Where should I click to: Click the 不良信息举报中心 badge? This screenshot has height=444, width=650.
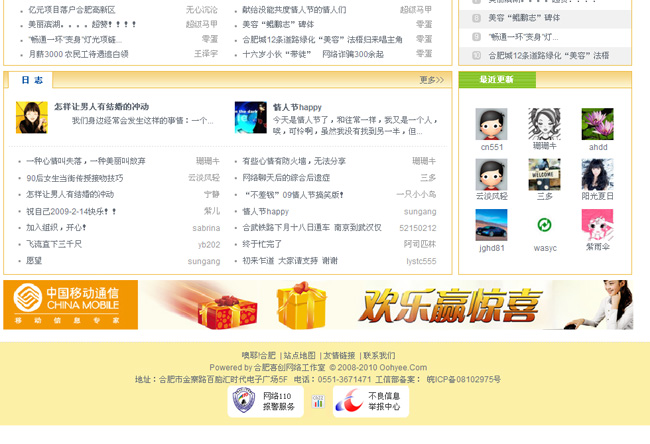(x=371, y=401)
